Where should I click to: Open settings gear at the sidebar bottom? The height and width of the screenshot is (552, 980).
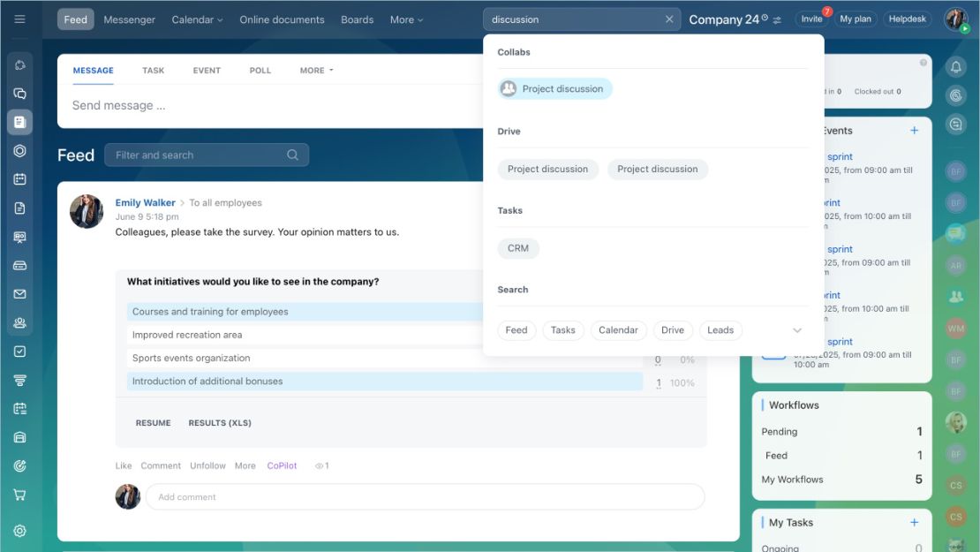coord(19,531)
